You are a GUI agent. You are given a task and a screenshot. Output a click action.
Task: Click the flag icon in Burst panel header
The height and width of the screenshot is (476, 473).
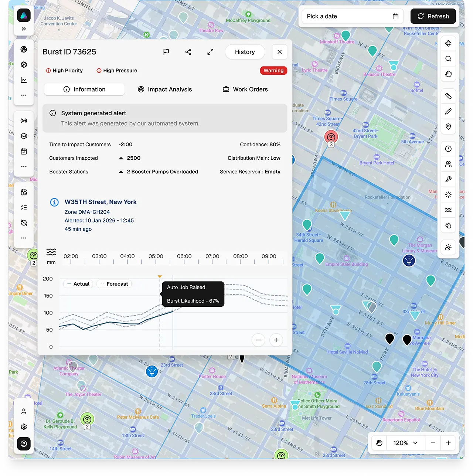point(166,52)
